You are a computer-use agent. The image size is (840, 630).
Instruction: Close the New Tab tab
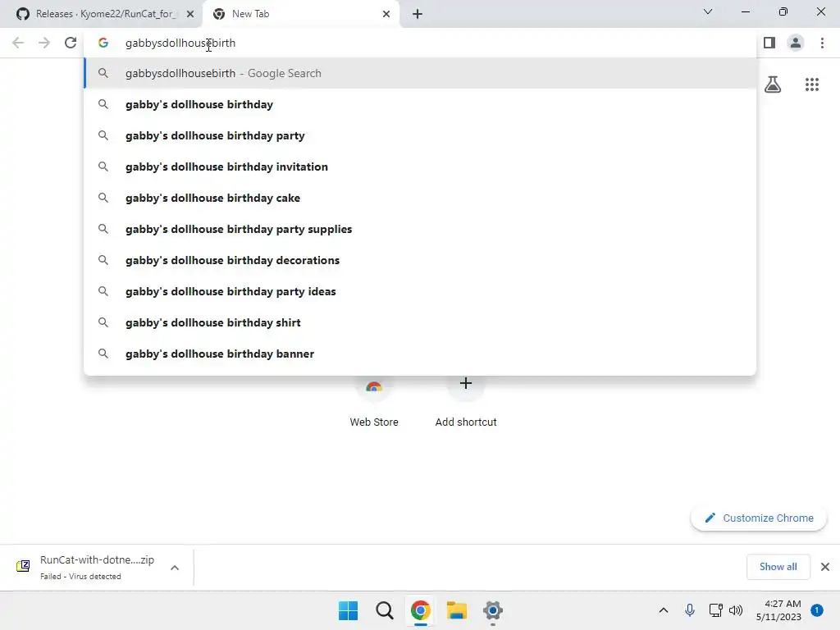[x=386, y=14]
